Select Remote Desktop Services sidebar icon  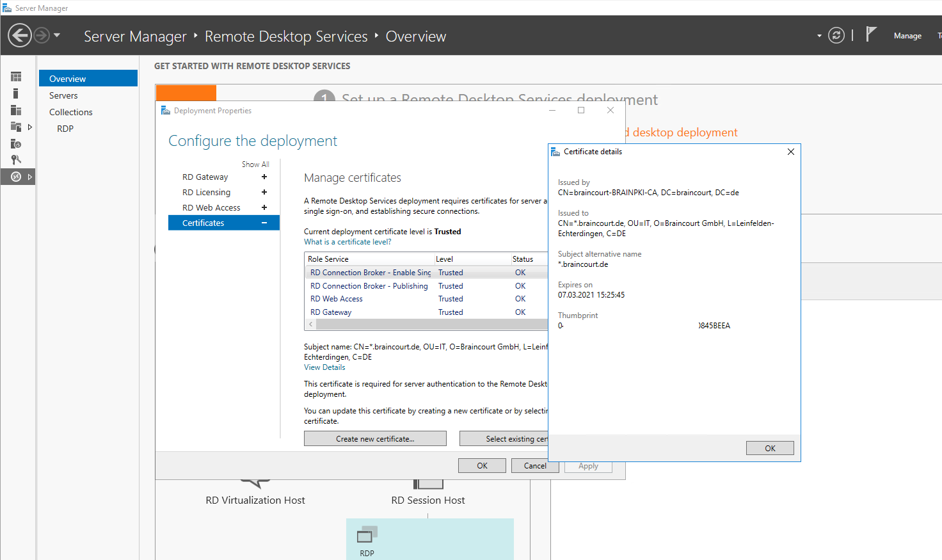click(x=16, y=177)
